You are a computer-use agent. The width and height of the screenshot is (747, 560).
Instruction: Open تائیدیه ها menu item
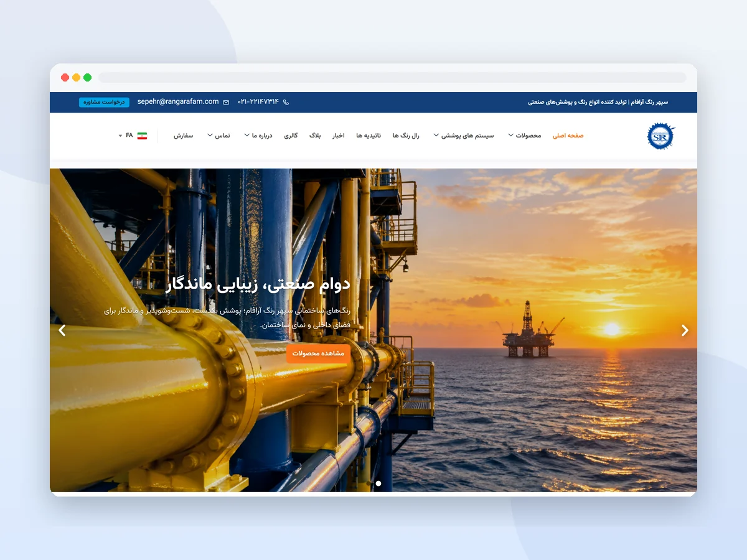[368, 136]
